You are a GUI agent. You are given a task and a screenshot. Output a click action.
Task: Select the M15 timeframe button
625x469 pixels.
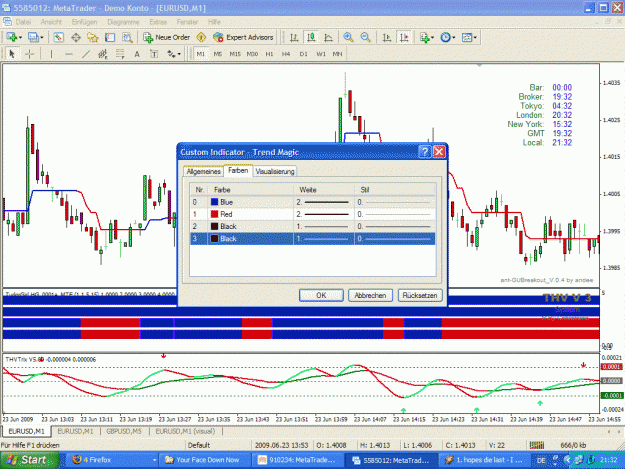click(x=235, y=54)
